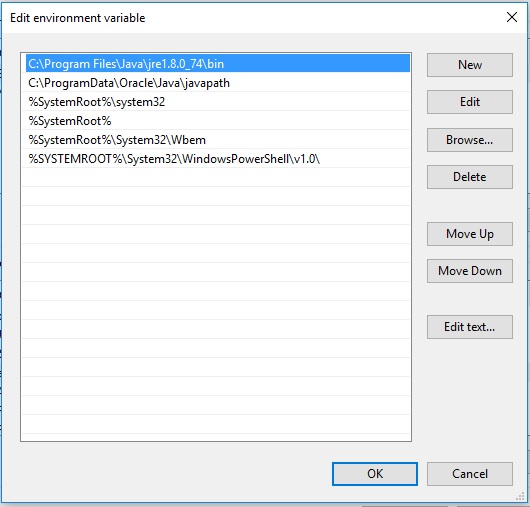This screenshot has height=507, width=530.
Task: Click the Edit button
Action: tap(469, 102)
